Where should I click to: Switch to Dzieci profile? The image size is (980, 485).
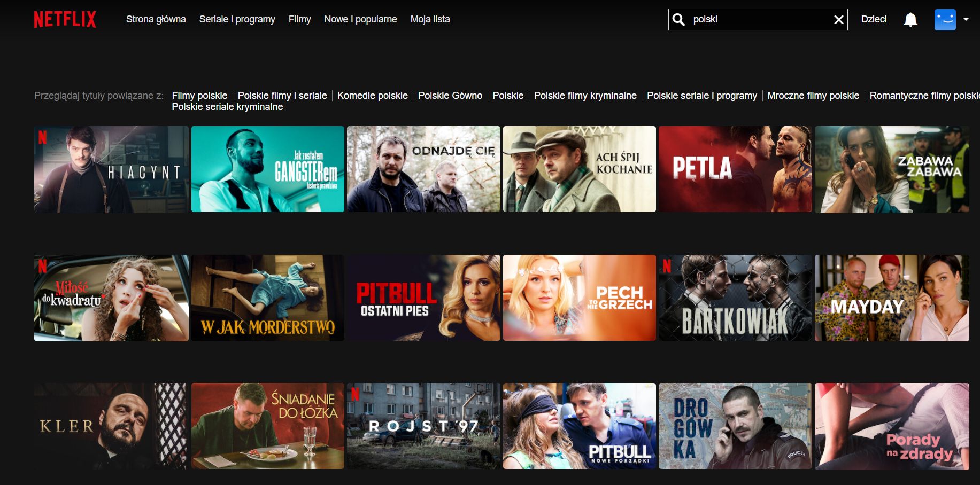coord(874,19)
